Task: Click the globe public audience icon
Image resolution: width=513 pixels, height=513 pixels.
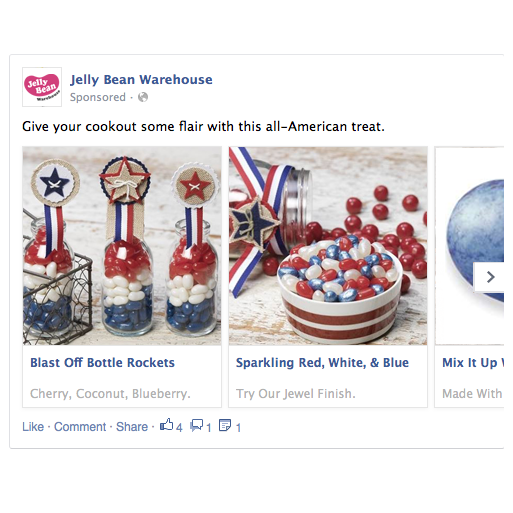Action: 143,97
